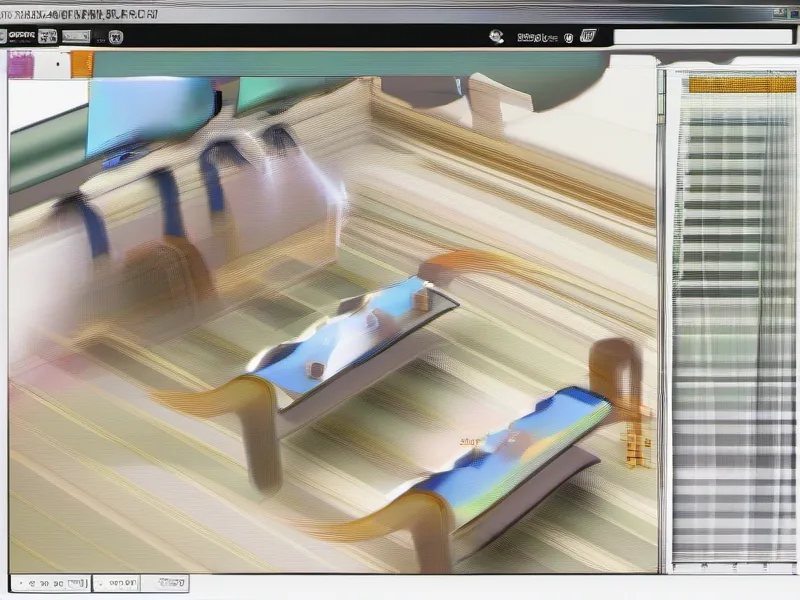Click the third icon in the left toolbar group
This screenshot has height=600, width=800.
click(x=116, y=37)
